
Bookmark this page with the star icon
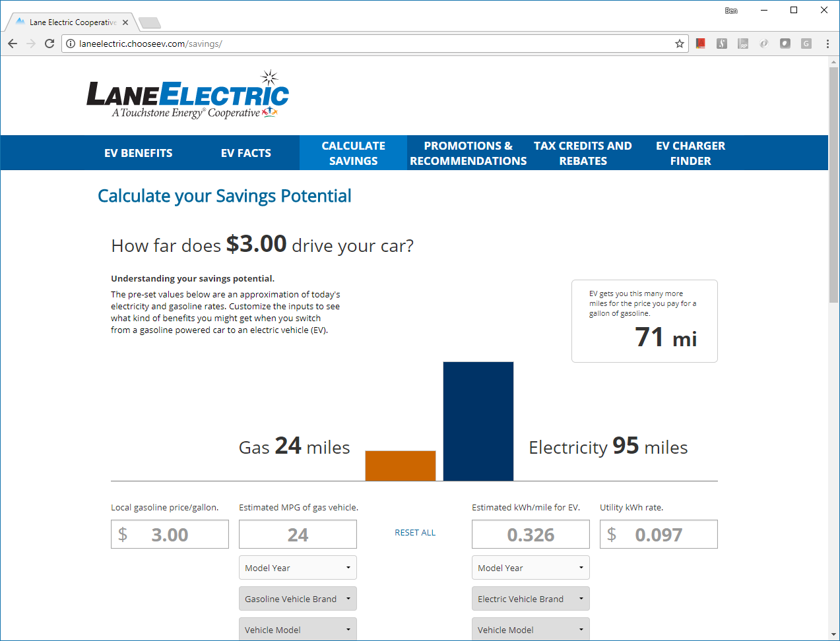pyautogui.click(x=679, y=44)
